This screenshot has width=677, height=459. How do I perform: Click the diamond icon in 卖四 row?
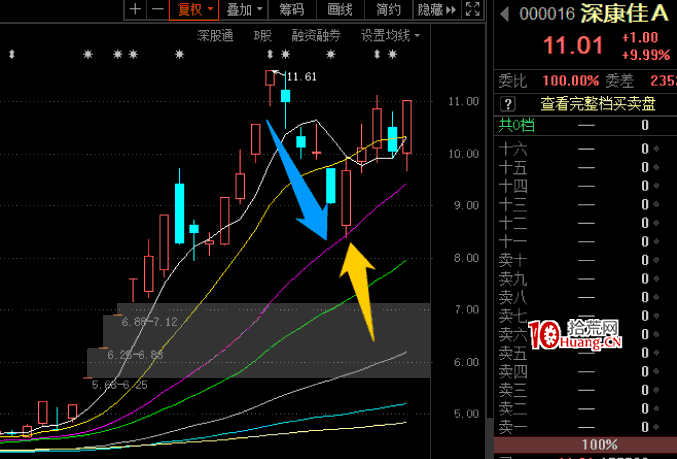click(656, 371)
